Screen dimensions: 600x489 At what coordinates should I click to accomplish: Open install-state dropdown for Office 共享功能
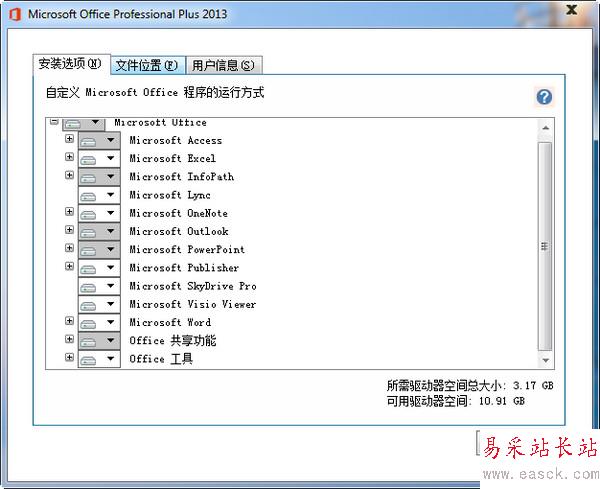click(x=99, y=341)
